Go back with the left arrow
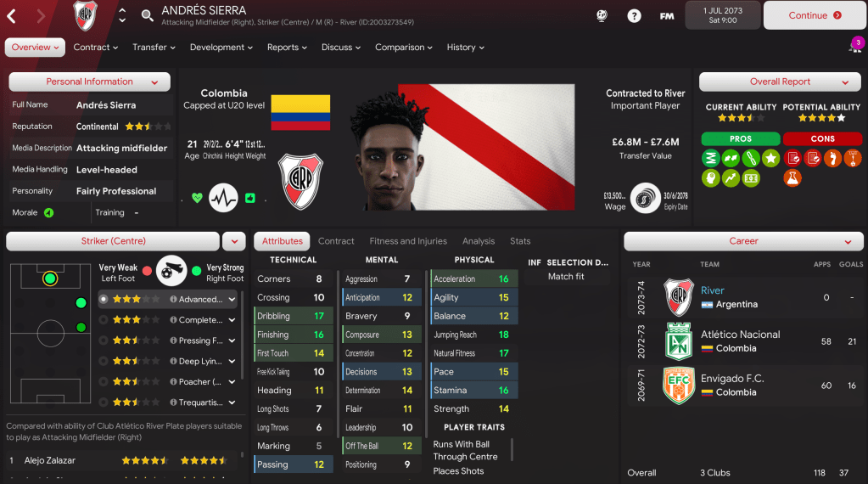 (x=12, y=16)
